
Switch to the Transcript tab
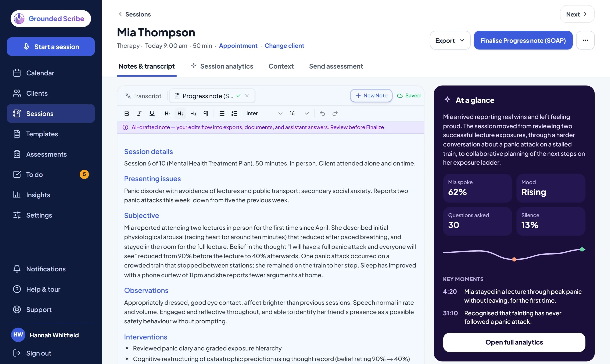[143, 96]
